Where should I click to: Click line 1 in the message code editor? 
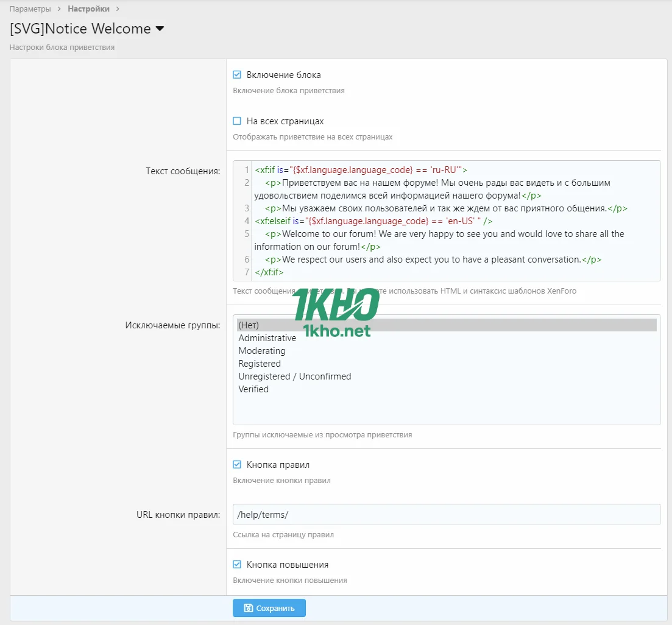361,170
